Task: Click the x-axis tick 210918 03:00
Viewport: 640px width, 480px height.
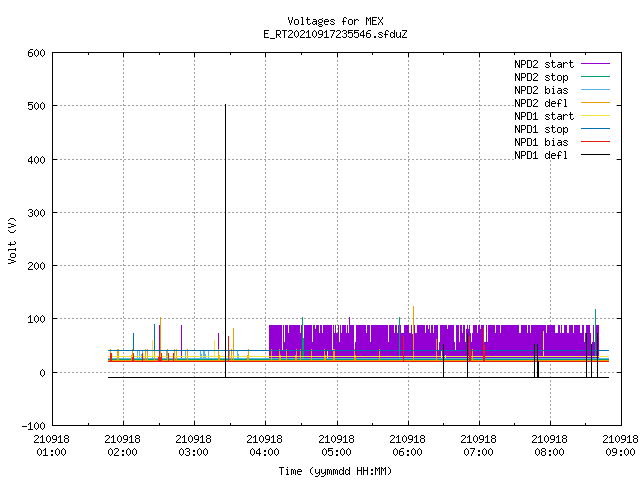Action: (x=193, y=446)
